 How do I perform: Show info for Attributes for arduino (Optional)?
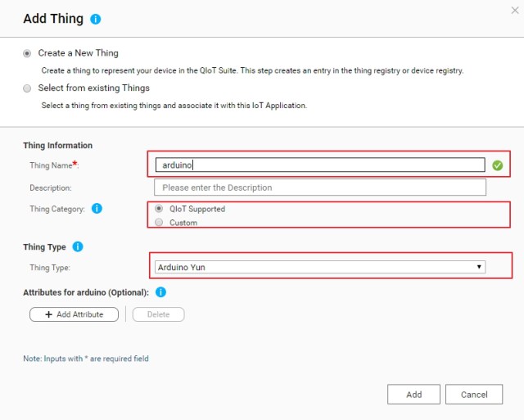[x=160, y=292]
